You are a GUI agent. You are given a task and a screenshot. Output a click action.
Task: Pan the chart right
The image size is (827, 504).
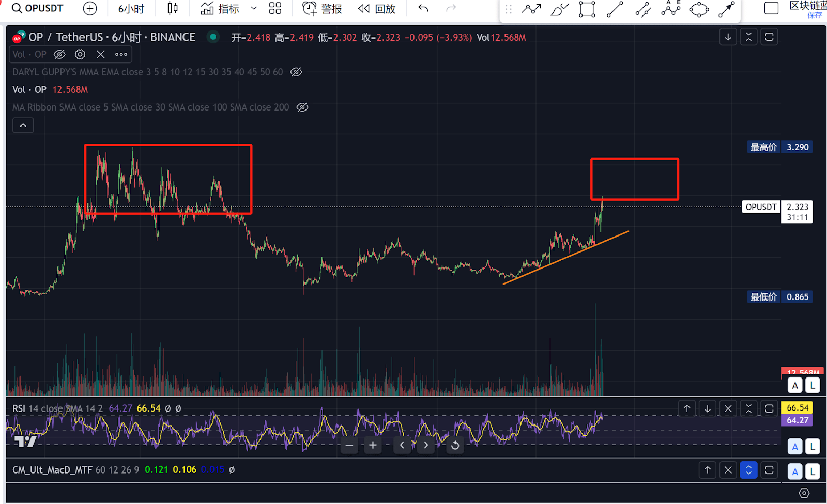click(426, 445)
